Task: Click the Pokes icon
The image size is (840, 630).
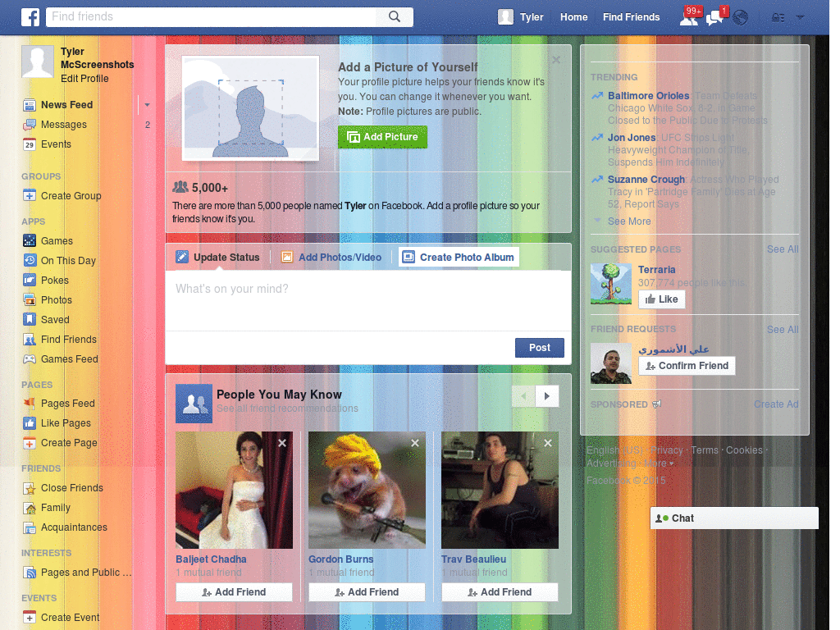Action: click(x=30, y=281)
